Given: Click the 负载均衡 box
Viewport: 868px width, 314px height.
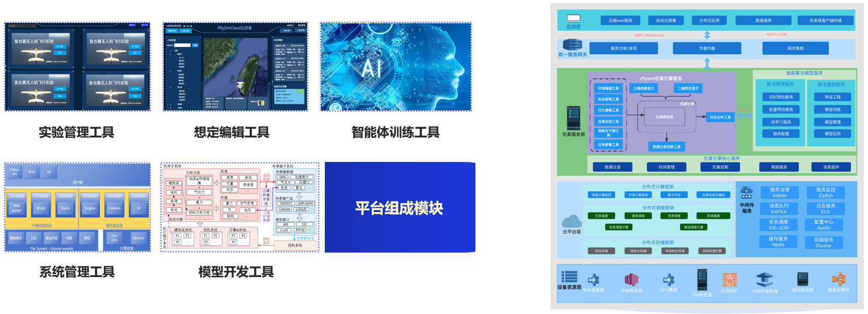Looking at the screenshot, I should pyautogui.click(x=707, y=48).
